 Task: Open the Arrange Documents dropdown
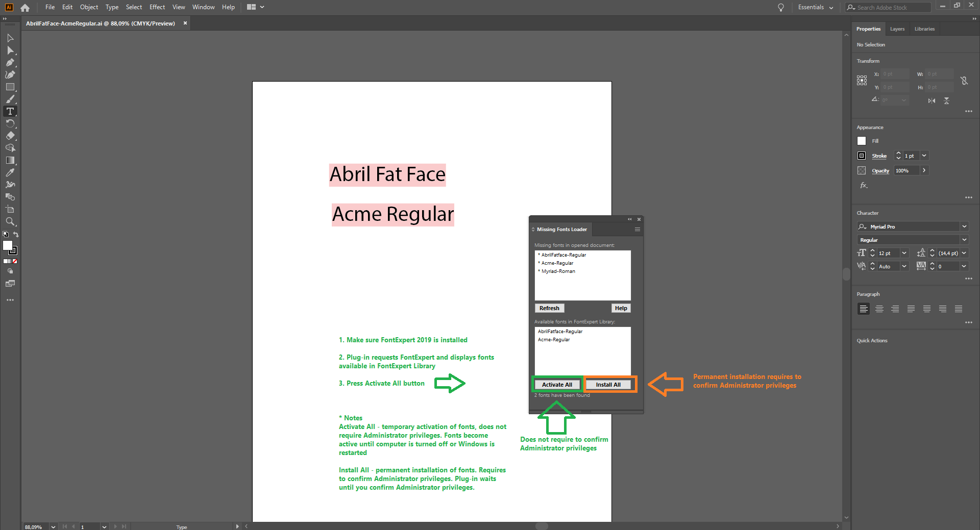tap(256, 7)
